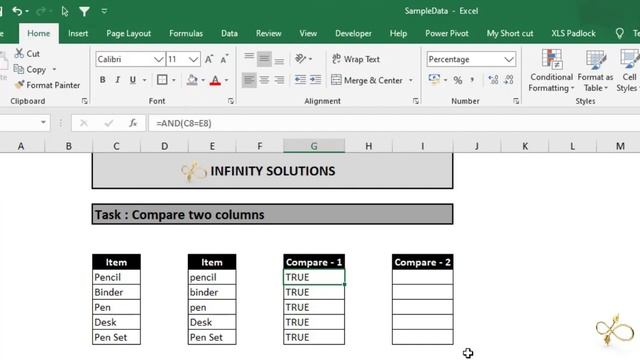
Task: Click the pointer select icon in quick access toolbar
Action: click(64, 11)
